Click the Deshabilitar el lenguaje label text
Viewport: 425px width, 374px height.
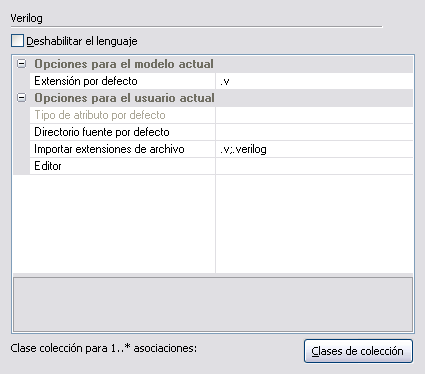coord(82,41)
